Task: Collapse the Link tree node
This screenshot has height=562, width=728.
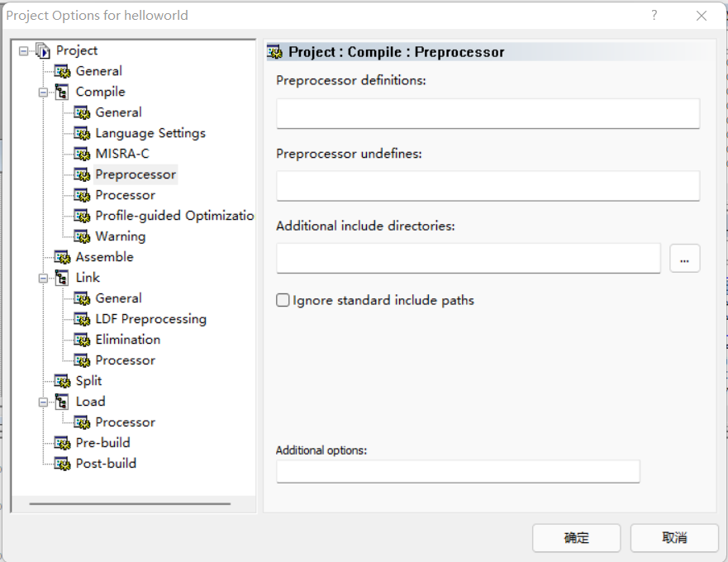Action: point(43,279)
